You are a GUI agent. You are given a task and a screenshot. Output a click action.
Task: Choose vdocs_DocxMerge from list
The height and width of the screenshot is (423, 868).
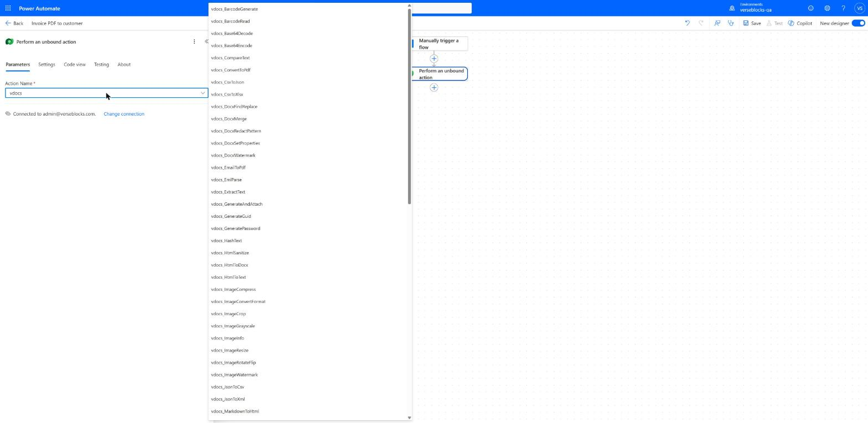(x=308, y=118)
